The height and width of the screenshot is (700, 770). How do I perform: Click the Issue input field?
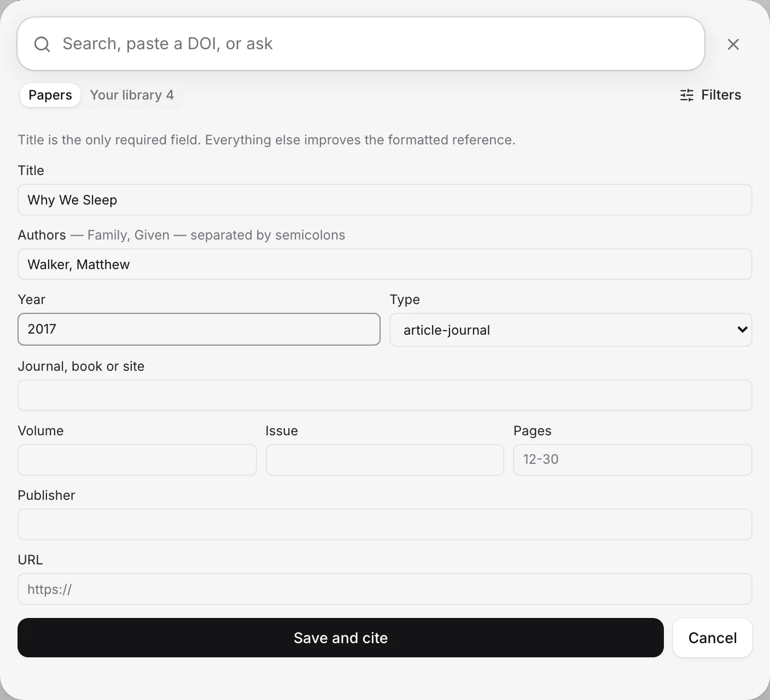click(x=385, y=460)
